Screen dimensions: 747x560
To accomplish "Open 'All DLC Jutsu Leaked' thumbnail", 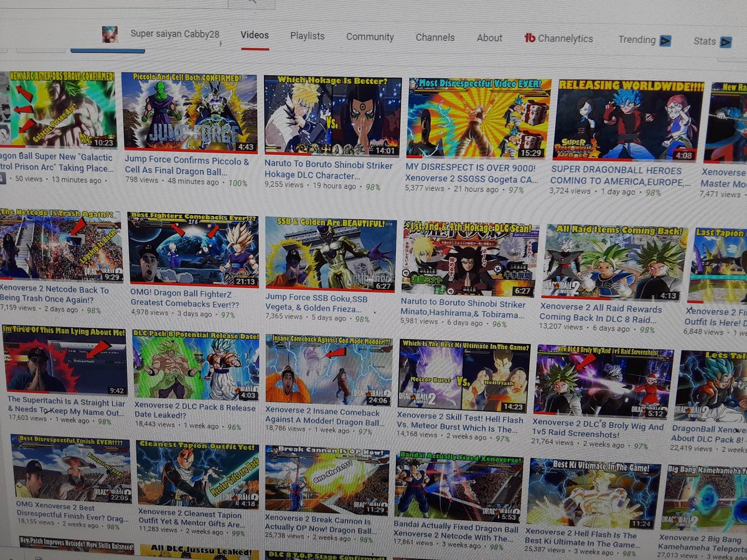I will point(199,552).
